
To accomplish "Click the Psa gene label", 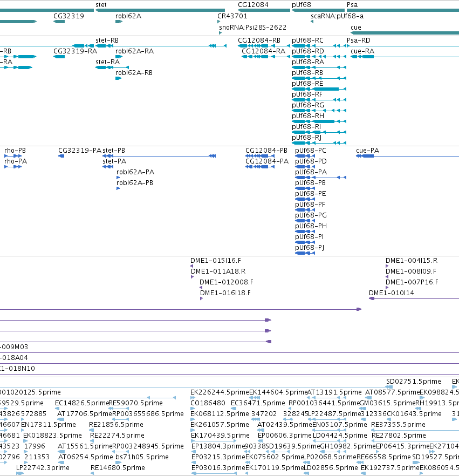I will pos(352,5).
